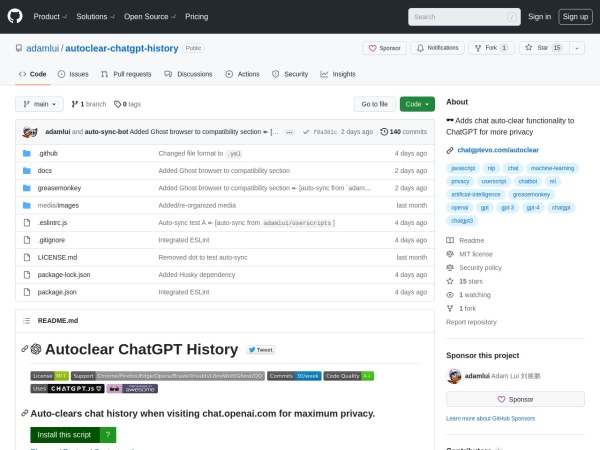
Task: Select the machine-learning topic tag
Action: pos(552,168)
